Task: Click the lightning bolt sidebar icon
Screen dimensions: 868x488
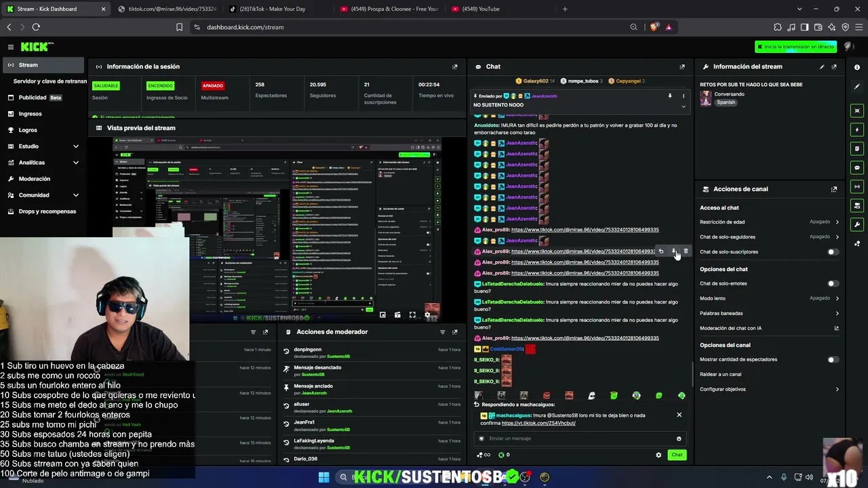Action: coord(857,129)
